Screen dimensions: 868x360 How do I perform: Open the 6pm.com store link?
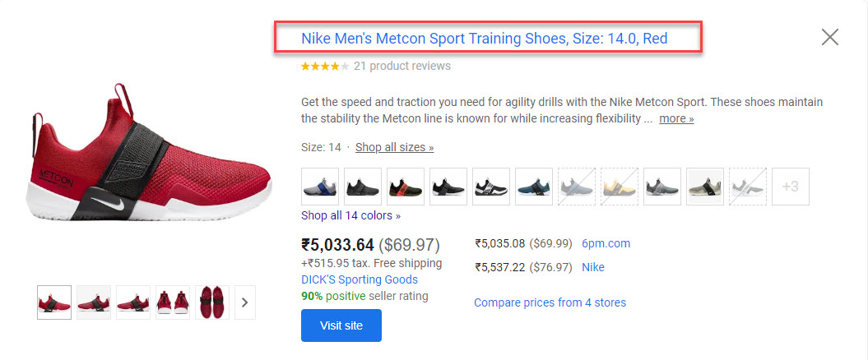tap(606, 243)
